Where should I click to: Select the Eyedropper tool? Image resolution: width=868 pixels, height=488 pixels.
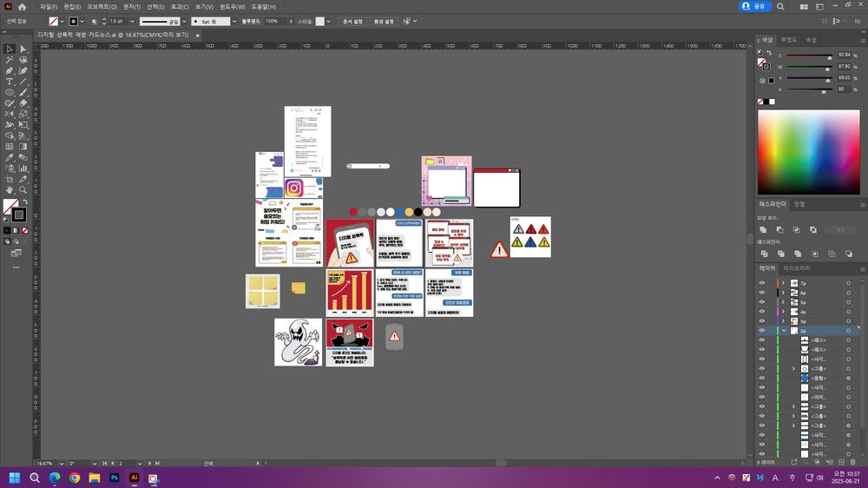coord(10,157)
